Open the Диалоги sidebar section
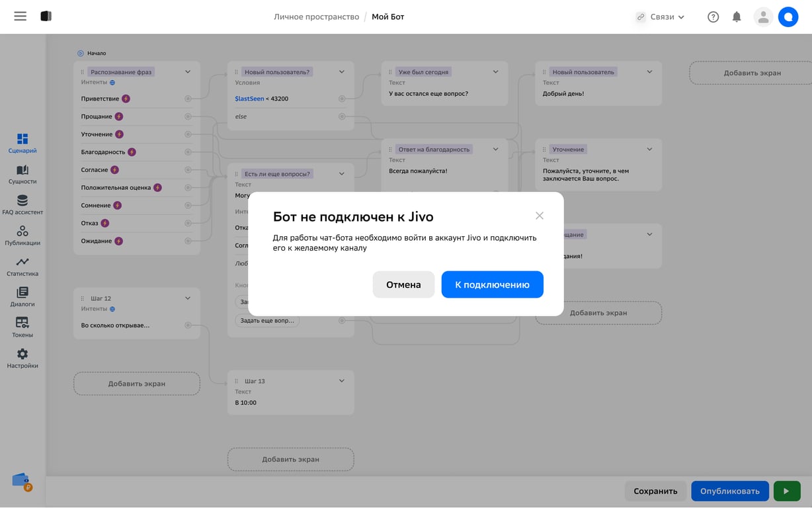 22,297
